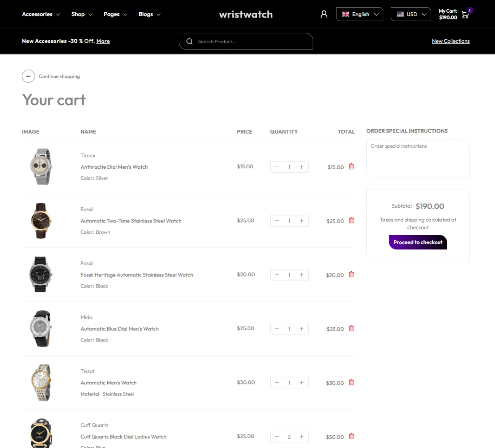The height and width of the screenshot is (448, 495).
Task: Open the Blogs menu
Action: [x=149, y=14]
